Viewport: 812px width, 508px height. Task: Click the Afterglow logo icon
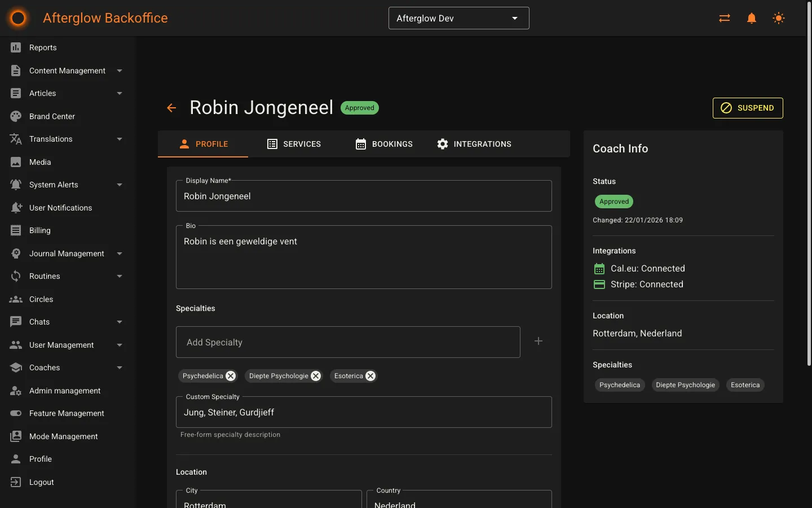coord(17,17)
